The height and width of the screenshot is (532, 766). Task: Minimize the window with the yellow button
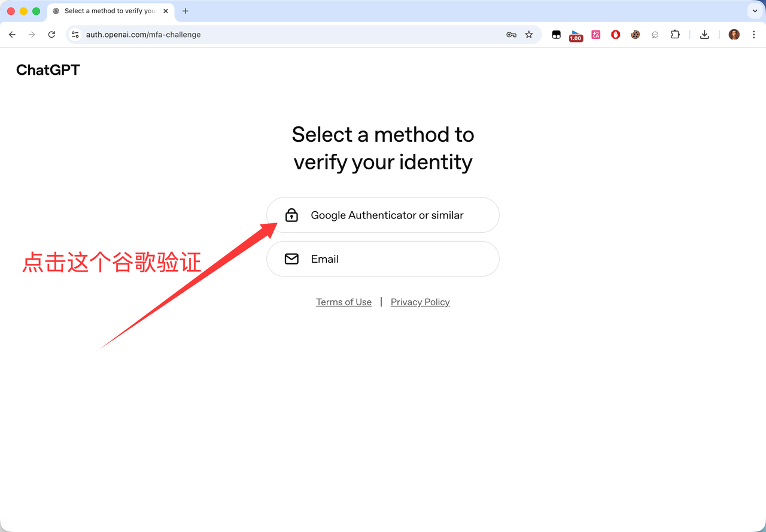point(23,11)
